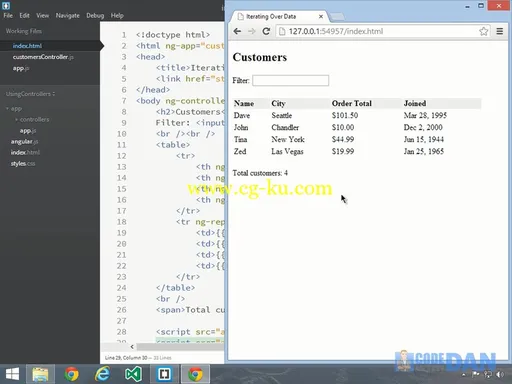The width and height of the screenshot is (512, 384).
Task: Open app.js under the app folder
Action: [28, 130]
